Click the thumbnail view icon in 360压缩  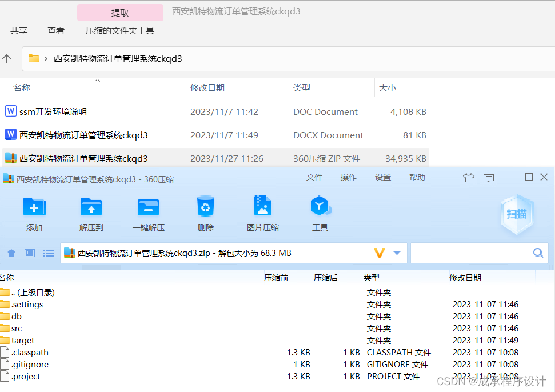pyautogui.click(x=29, y=253)
